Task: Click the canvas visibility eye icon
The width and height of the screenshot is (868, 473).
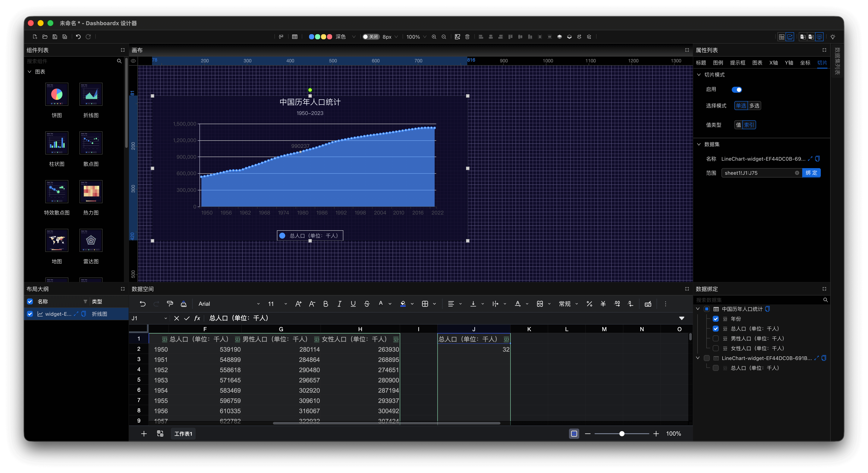Action: tap(133, 61)
